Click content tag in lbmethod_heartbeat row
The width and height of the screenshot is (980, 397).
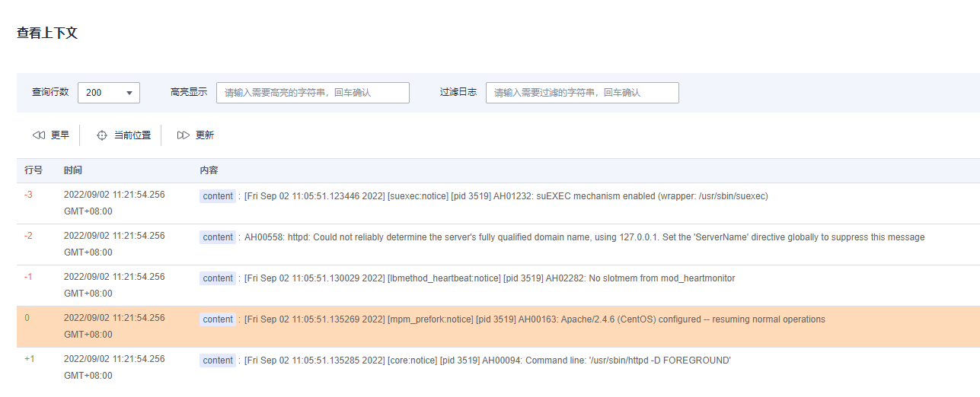point(218,278)
